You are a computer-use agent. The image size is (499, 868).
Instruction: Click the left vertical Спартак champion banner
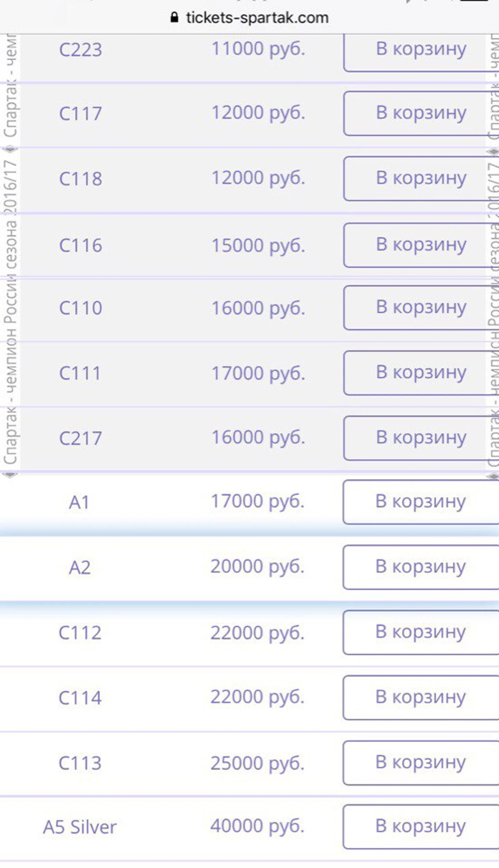click(10, 308)
